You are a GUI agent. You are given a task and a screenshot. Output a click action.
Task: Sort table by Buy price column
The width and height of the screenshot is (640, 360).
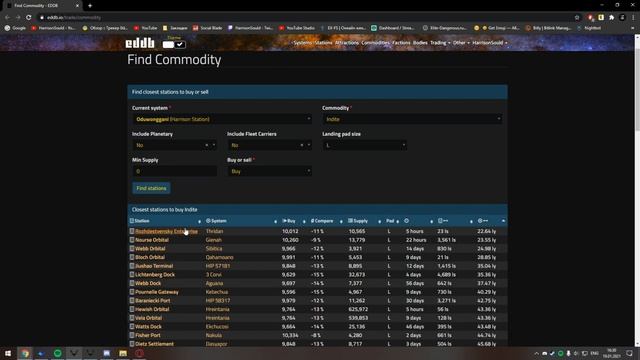[293, 221]
